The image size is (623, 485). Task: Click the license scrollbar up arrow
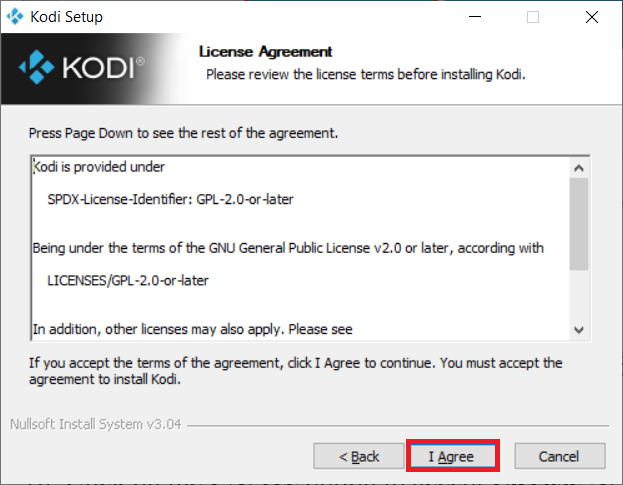click(x=579, y=168)
